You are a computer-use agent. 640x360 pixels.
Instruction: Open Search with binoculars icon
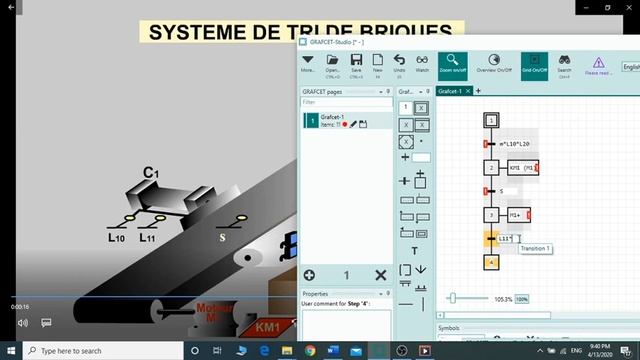[564, 66]
